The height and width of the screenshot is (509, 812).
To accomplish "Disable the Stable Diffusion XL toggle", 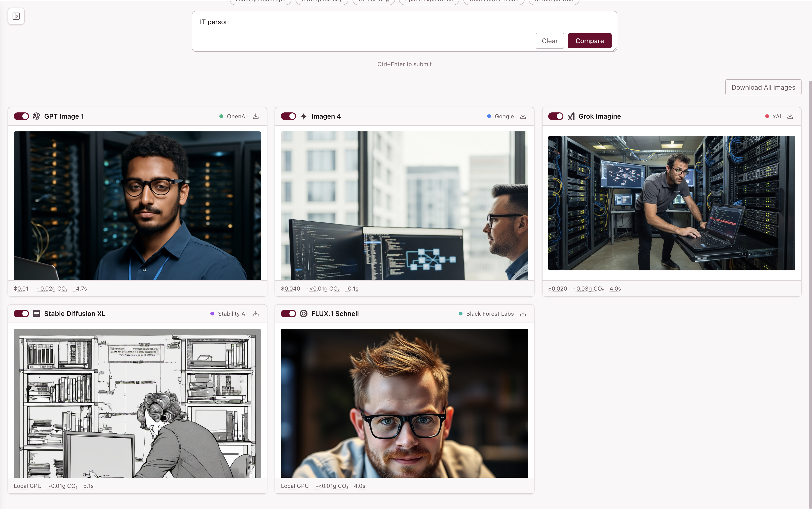I will (21, 313).
